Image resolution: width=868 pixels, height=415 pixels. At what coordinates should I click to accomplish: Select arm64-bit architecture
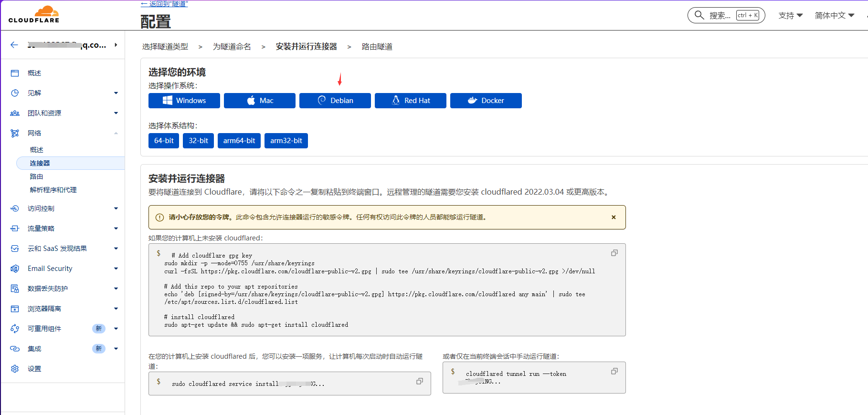pos(239,141)
